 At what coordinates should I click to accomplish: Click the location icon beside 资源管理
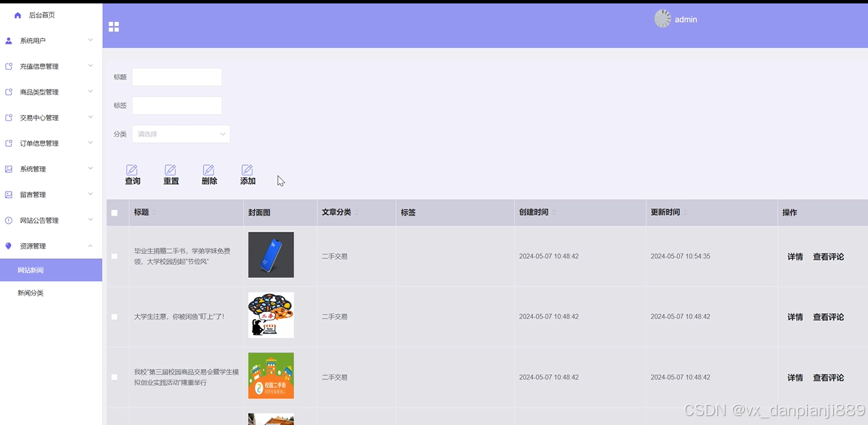pos(9,246)
